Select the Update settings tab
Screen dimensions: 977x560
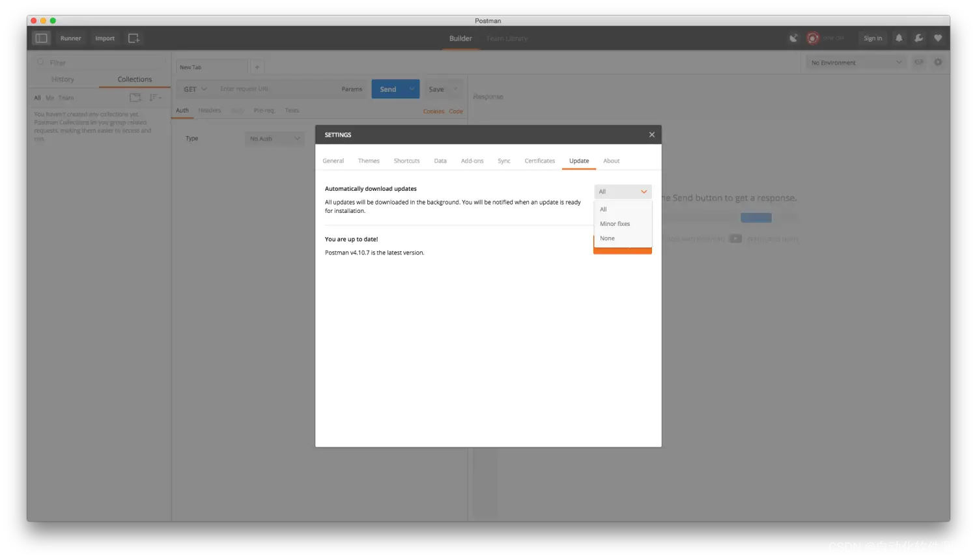[579, 161]
